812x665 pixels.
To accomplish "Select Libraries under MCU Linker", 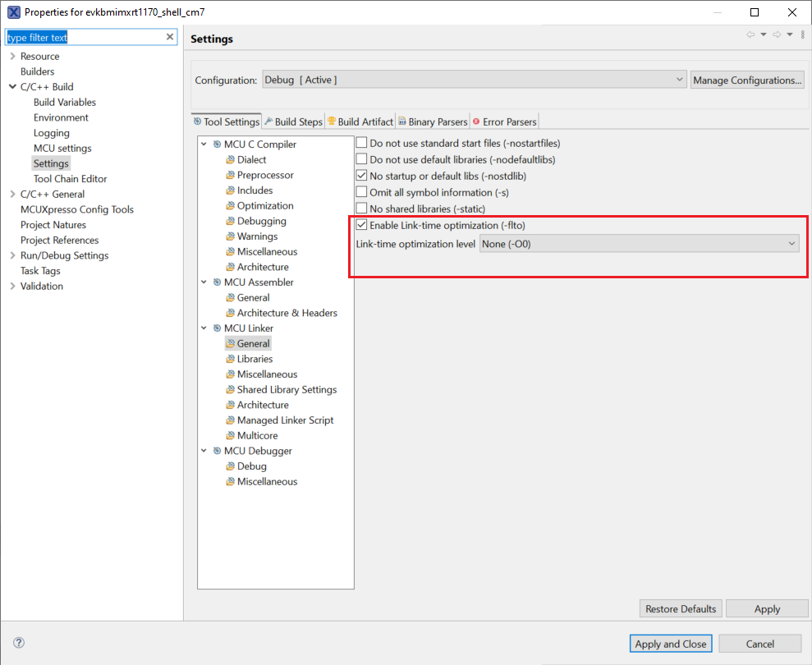I will pos(255,359).
